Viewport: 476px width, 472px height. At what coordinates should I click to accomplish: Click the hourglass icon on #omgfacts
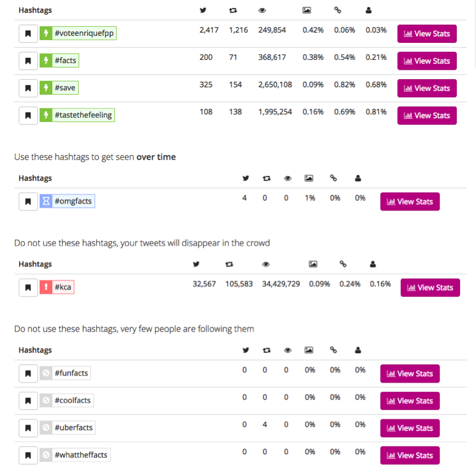tap(46, 201)
